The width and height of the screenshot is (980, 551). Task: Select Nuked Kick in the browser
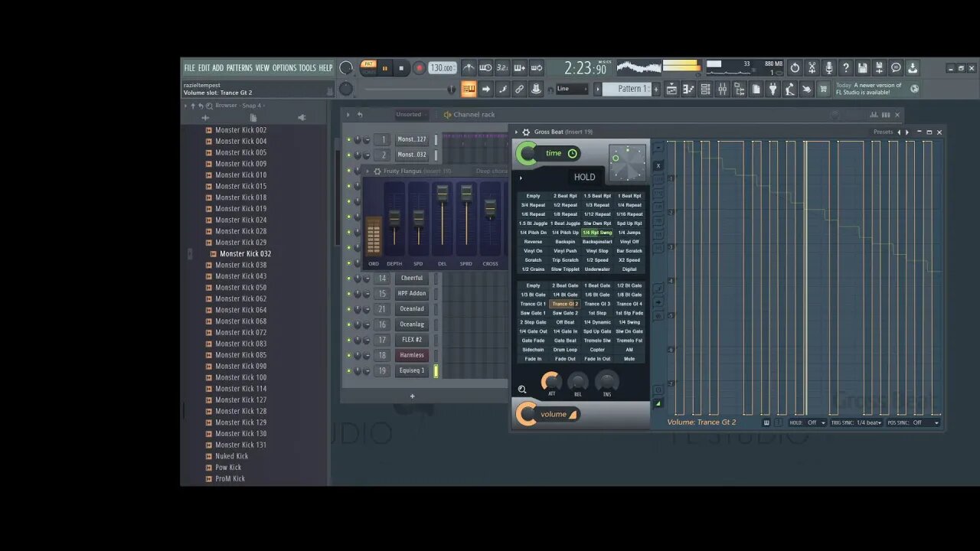(231, 456)
